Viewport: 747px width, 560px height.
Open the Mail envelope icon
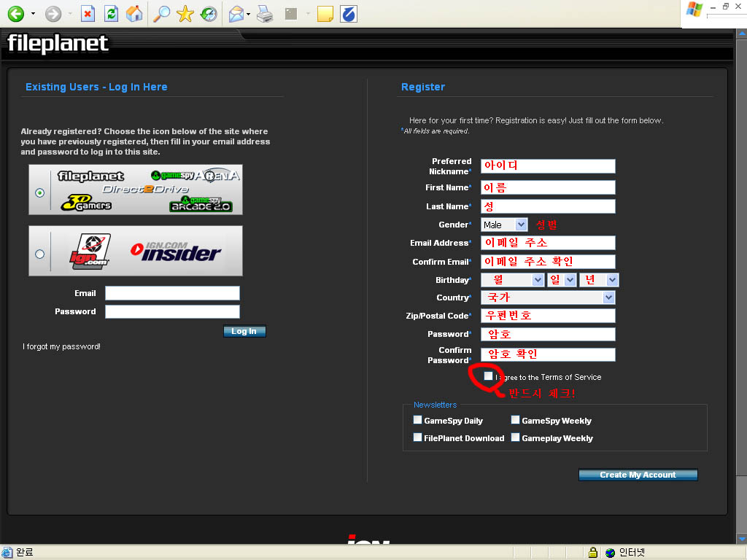click(x=236, y=14)
